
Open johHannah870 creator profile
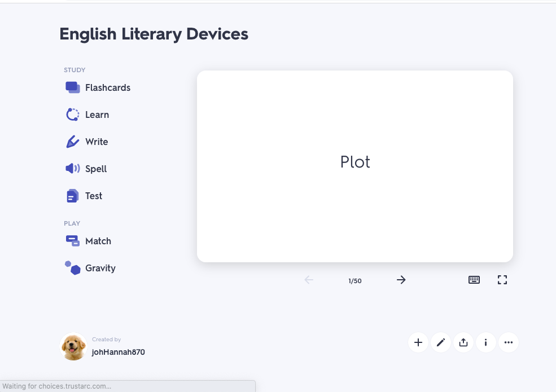[119, 352]
